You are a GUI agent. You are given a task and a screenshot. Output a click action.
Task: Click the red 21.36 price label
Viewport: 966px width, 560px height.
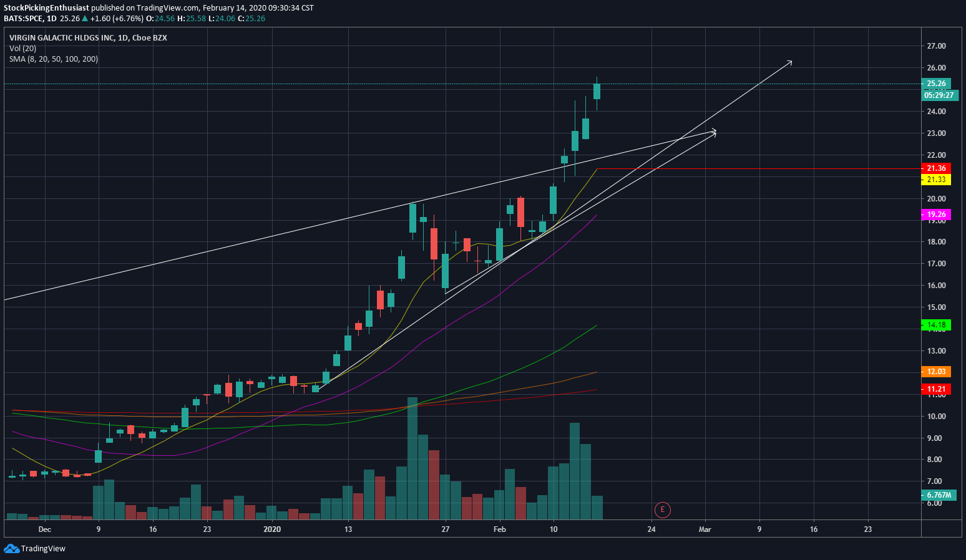[x=936, y=168]
